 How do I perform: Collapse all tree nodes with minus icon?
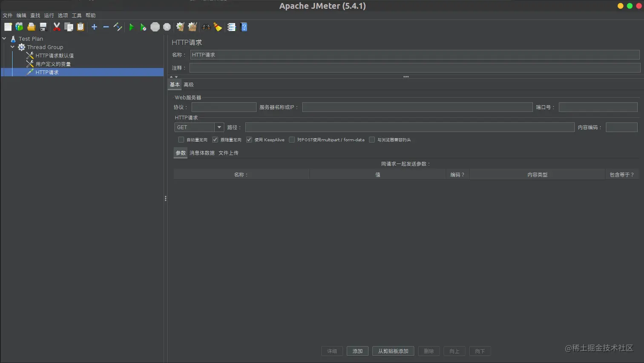pyautogui.click(x=106, y=27)
